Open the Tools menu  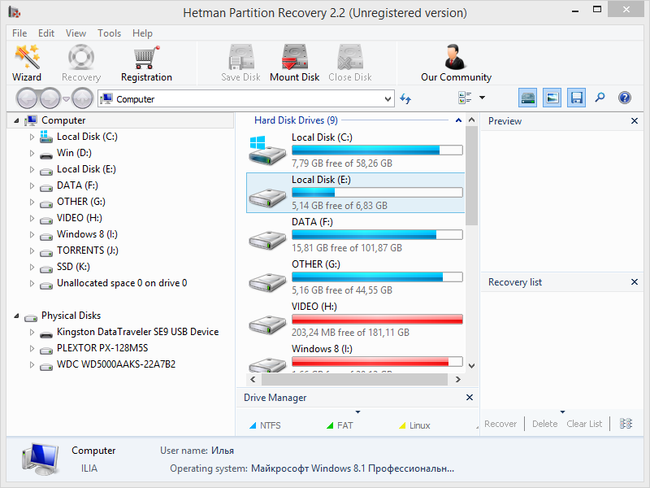coord(109,33)
